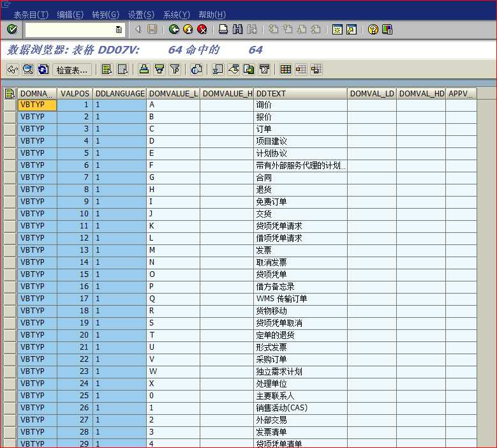Click the DDTEXT cell reading 免费订单
Image resolution: width=497 pixels, height=448 pixels.
pos(300,202)
